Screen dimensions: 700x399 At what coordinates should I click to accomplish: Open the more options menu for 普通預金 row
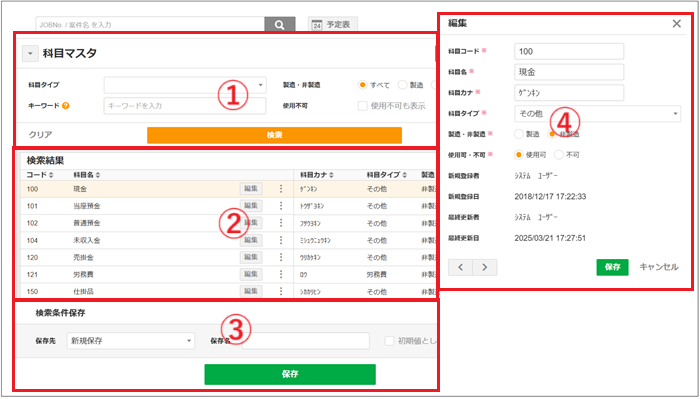tap(281, 223)
